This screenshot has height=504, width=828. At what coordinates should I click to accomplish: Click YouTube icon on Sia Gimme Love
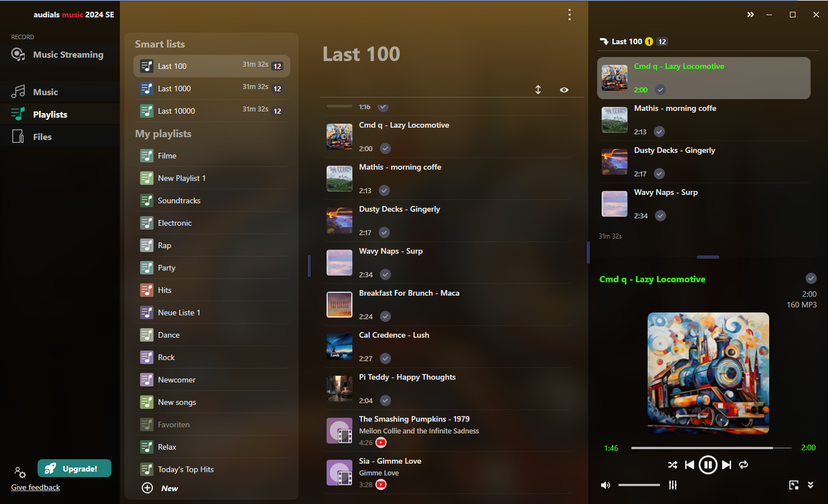point(381,484)
